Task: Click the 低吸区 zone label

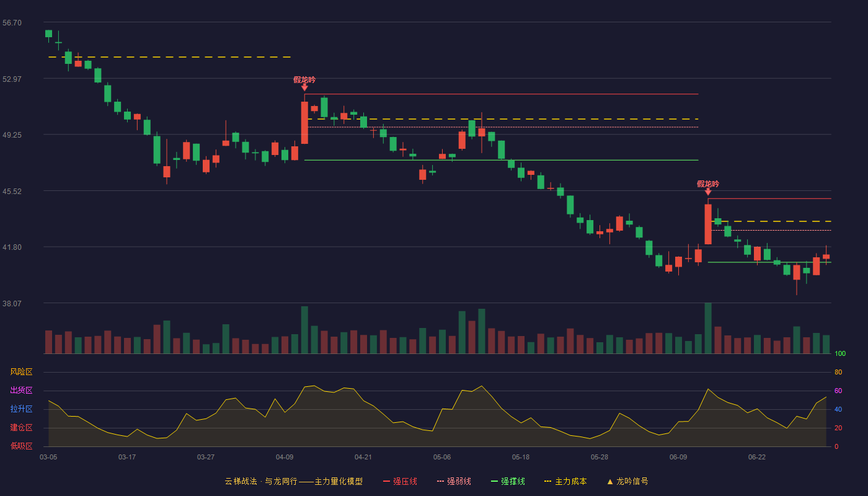Action: (x=21, y=446)
